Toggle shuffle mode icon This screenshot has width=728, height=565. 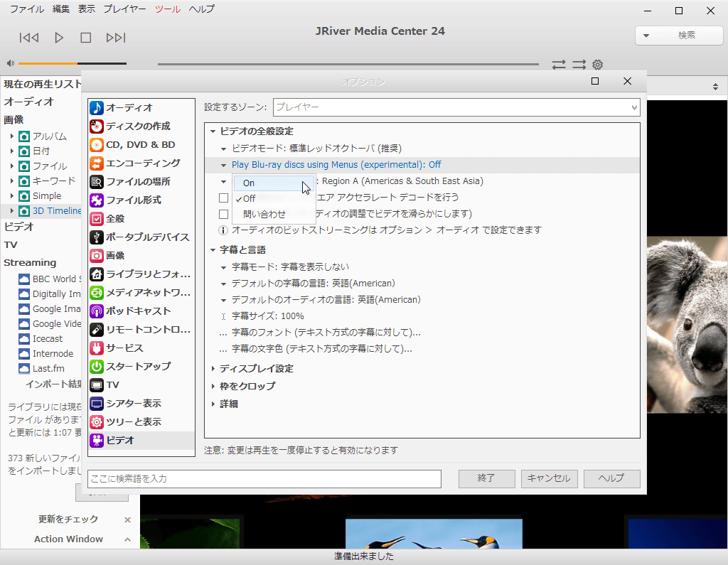click(x=579, y=65)
